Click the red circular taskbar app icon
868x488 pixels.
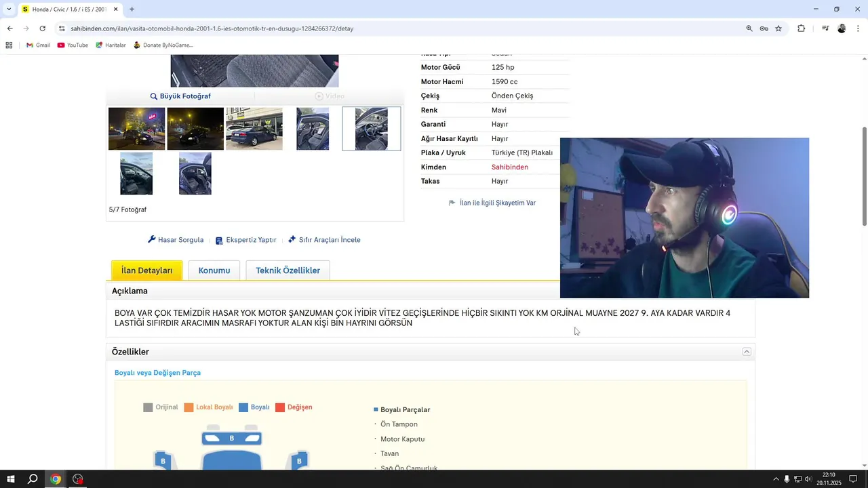78,479
